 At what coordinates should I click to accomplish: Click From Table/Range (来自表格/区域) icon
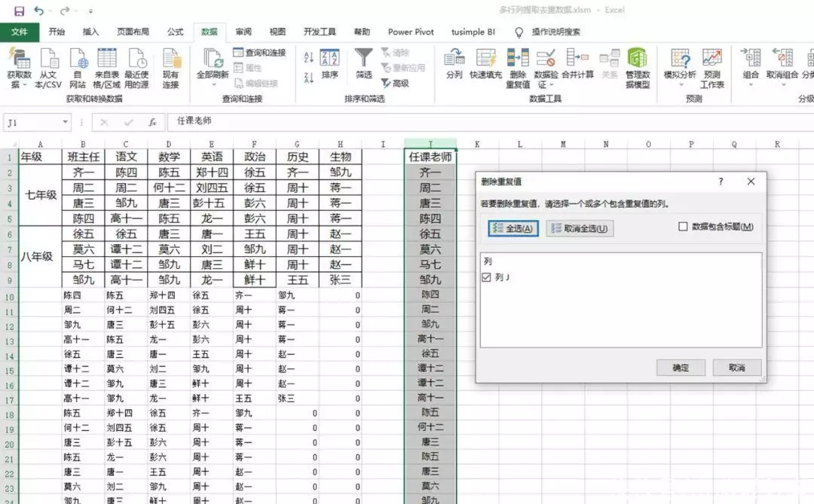click(x=107, y=59)
